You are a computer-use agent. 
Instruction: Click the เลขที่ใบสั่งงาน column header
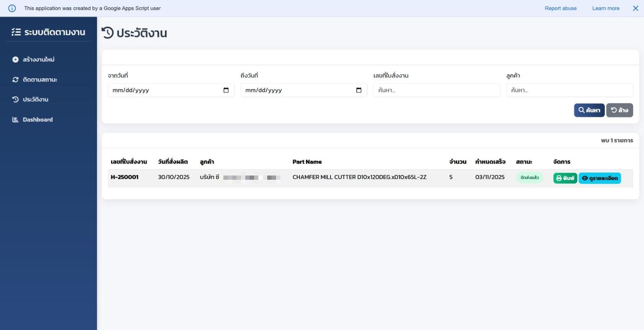coord(129,162)
